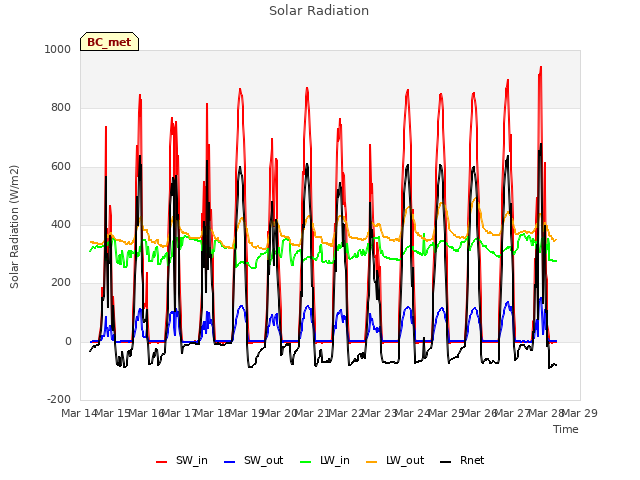Toggle the Rnet legend entry
The image size is (640, 480).
[x=462, y=461]
